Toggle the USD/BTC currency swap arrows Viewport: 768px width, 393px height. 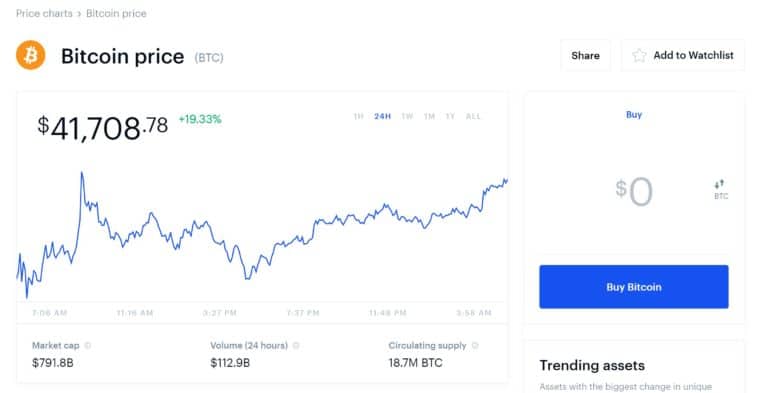tap(719, 185)
